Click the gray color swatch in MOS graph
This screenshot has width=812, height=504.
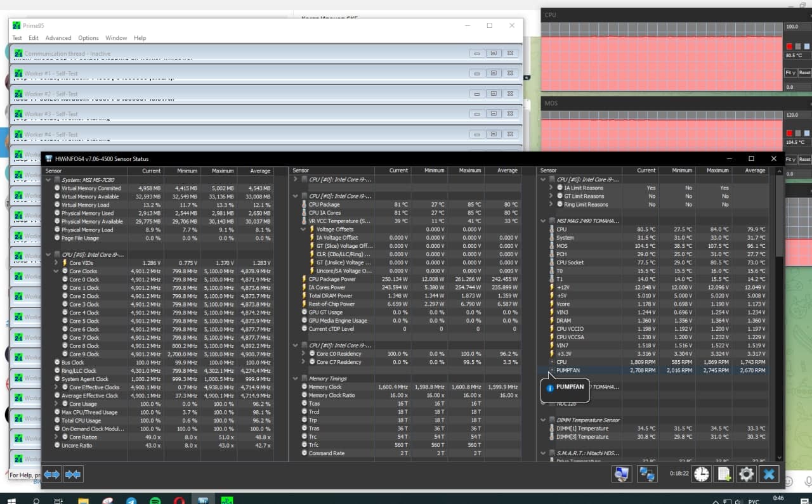(x=798, y=133)
